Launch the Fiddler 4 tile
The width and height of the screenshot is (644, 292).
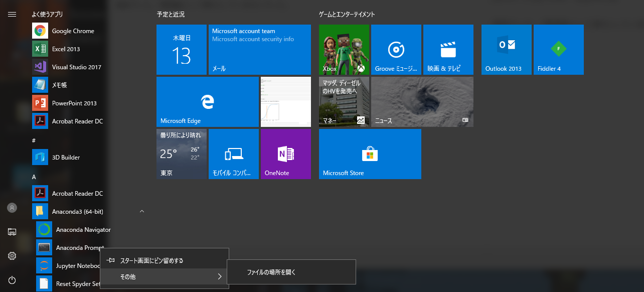click(x=558, y=50)
